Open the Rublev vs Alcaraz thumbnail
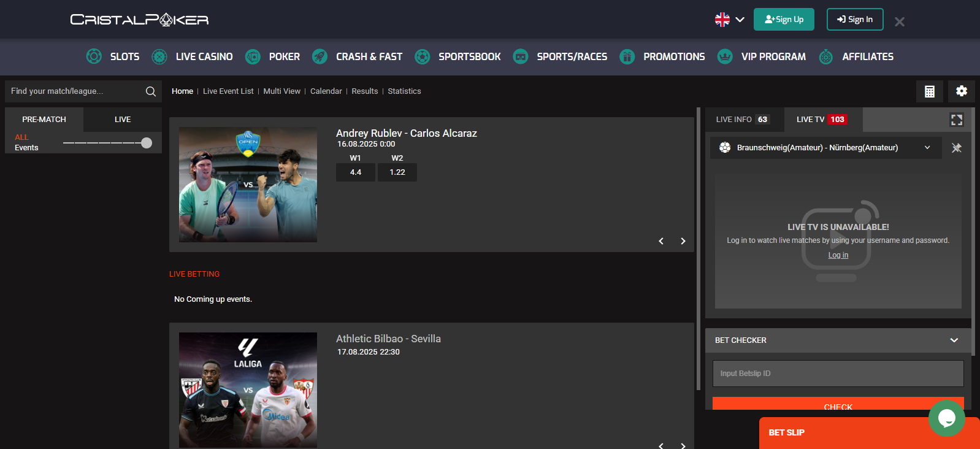 pos(248,185)
